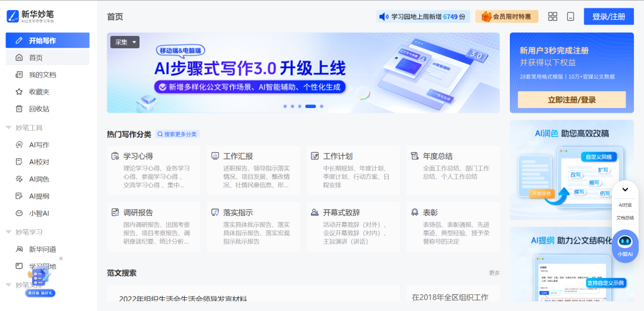
Task: Click the 开始写作 pen icon button
Action: click(x=48, y=41)
